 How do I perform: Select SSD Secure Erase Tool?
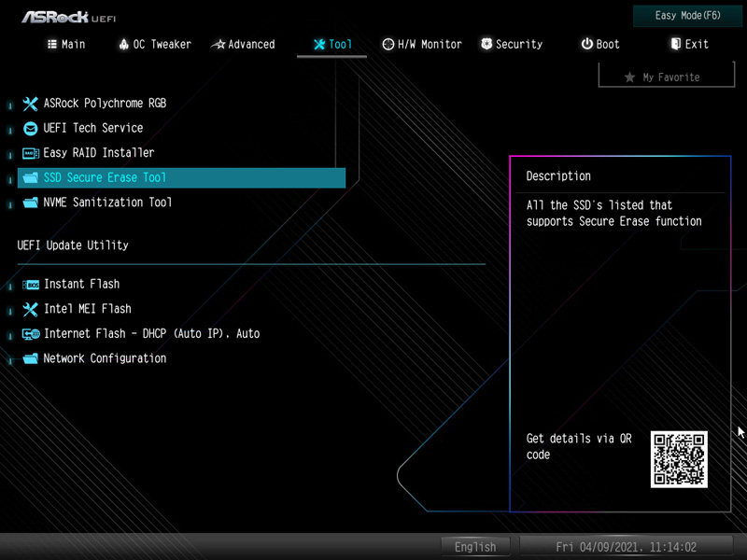tap(181, 177)
